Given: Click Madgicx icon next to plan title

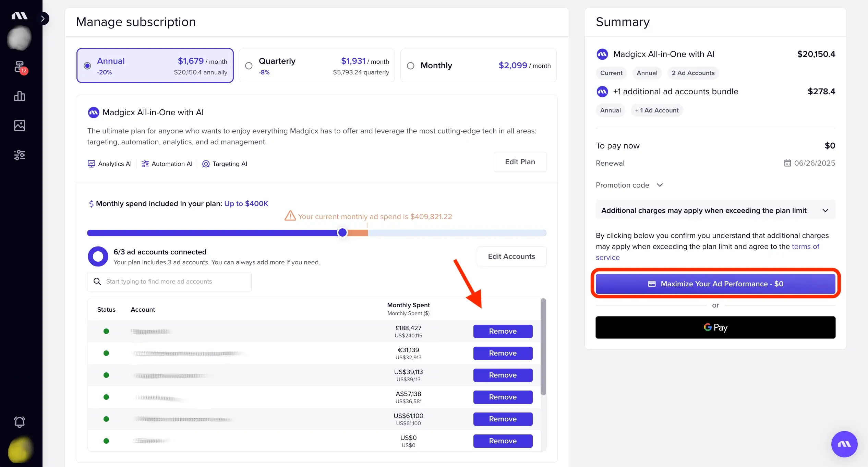Looking at the screenshot, I should click(x=94, y=112).
